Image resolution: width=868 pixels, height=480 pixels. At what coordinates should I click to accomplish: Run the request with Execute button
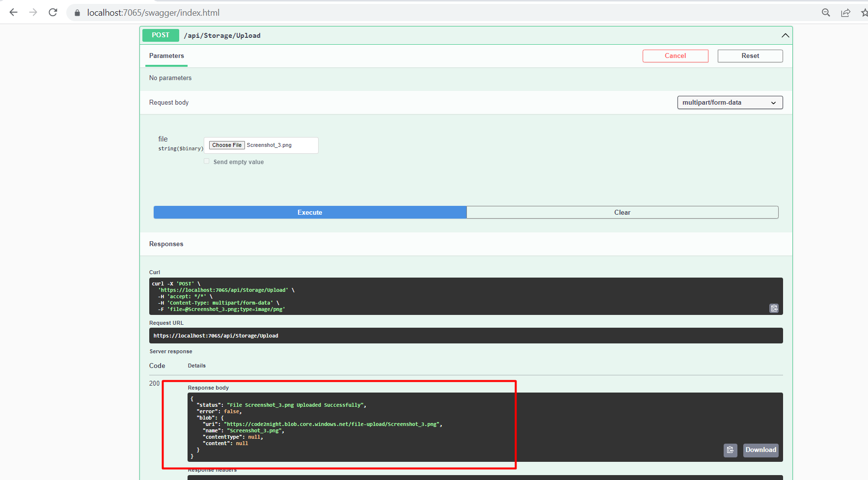[310, 212]
